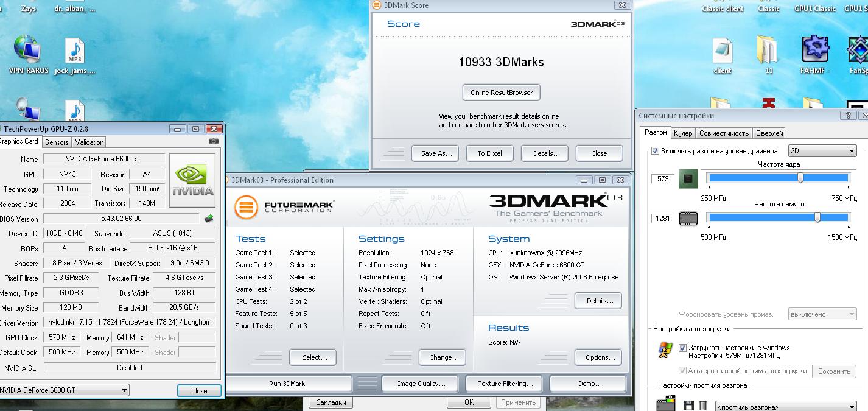Screen dimensions: 868x411
Task: Click the Driver Version field in GPU-Z
Action: (x=129, y=323)
